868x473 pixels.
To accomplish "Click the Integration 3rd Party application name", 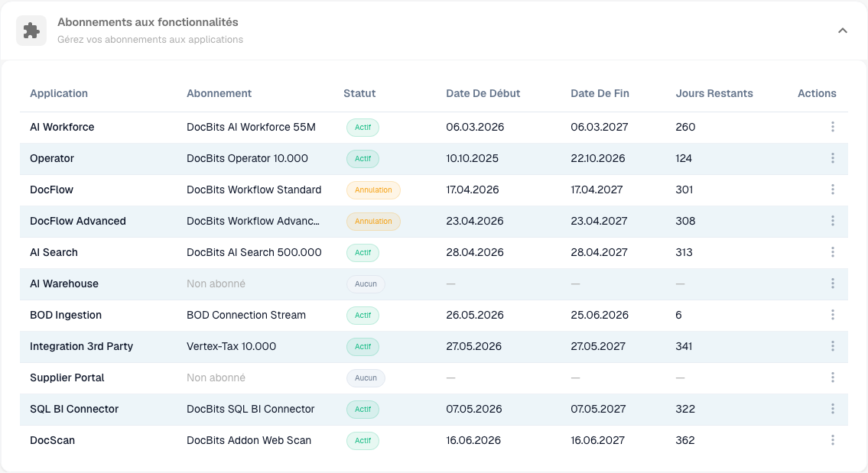I will [x=81, y=347].
